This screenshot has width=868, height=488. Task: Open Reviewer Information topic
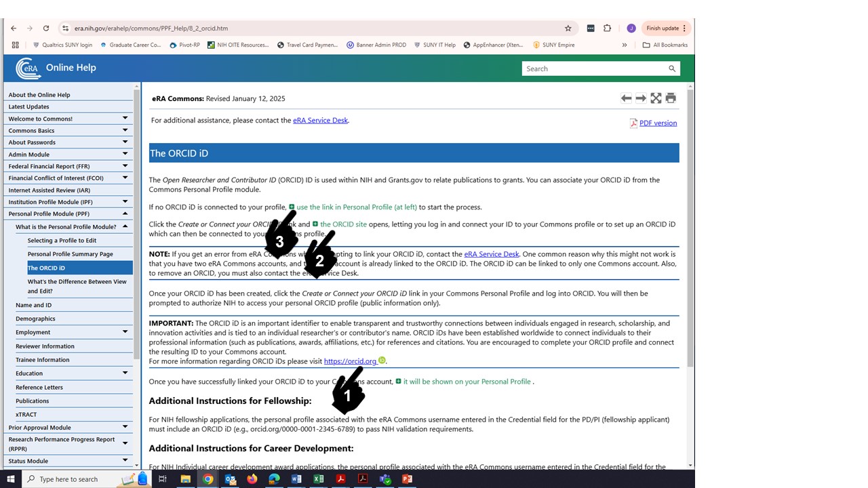(x=45, y=346)
